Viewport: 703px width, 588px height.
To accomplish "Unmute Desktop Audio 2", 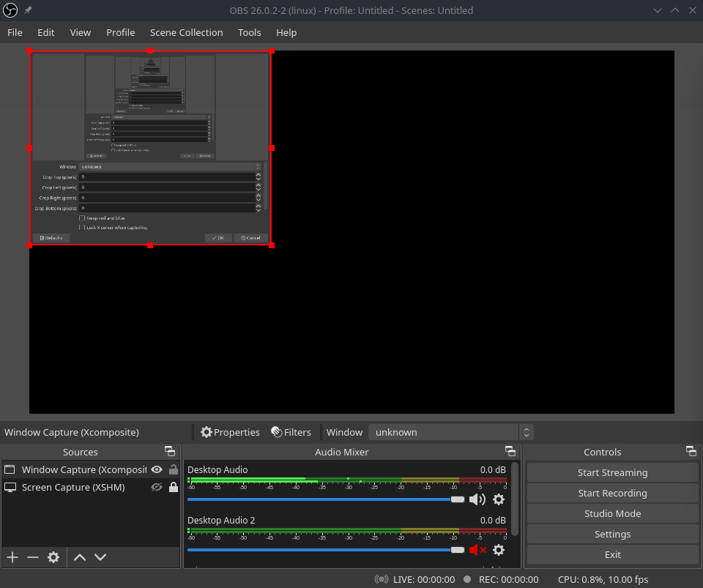I will [x=477, y=550].
